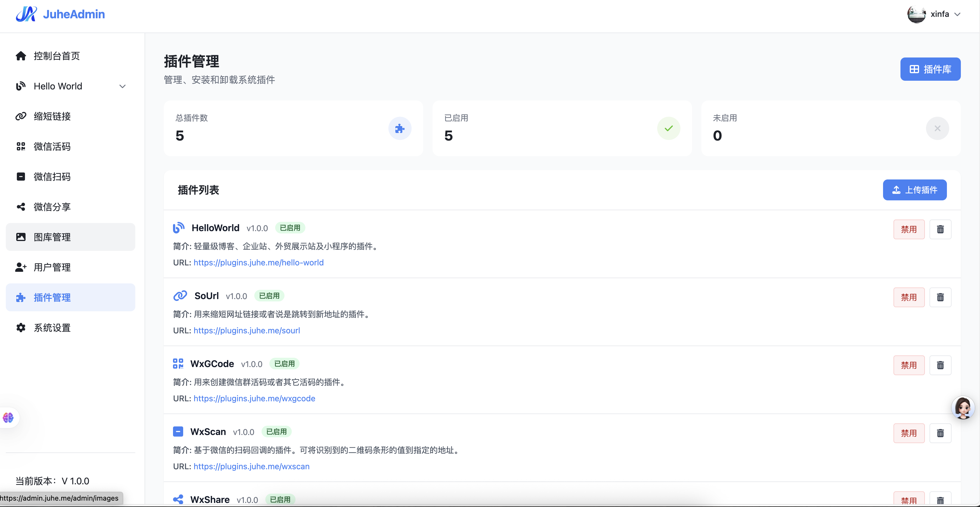
Task: Expand the Hello World submenu chevron
Action: (123, 87)
